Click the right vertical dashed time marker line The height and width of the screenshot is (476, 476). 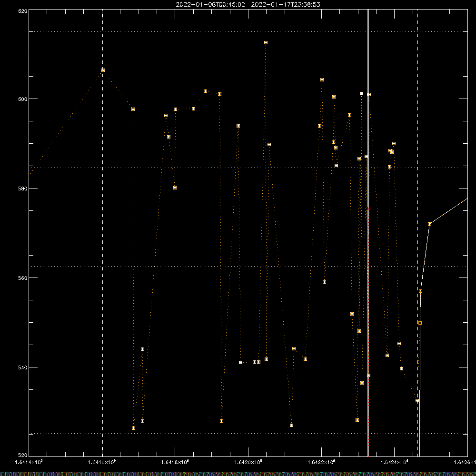418,233
